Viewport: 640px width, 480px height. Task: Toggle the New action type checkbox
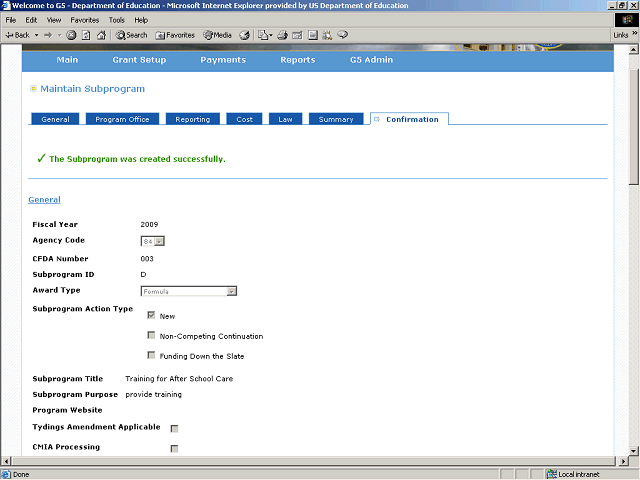151,315
